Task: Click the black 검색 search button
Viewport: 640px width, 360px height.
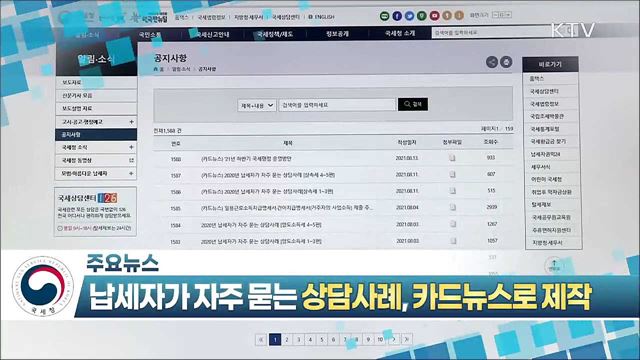Action: click(413, 104)
